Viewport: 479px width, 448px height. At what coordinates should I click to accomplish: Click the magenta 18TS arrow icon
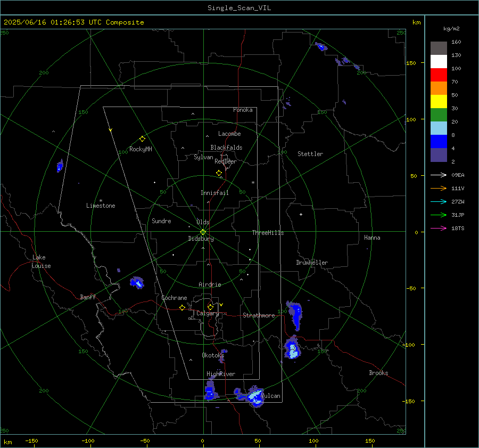coord(439,228)
